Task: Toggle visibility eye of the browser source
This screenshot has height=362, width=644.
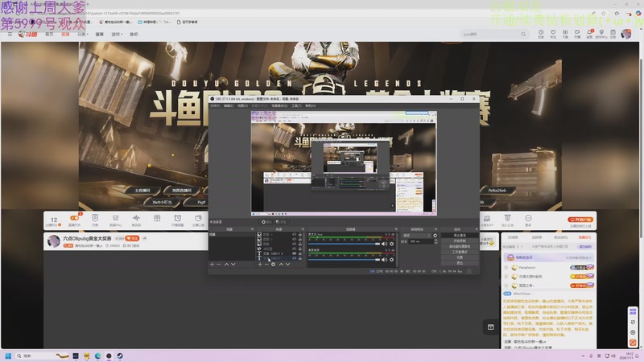Action: (294, 249)
